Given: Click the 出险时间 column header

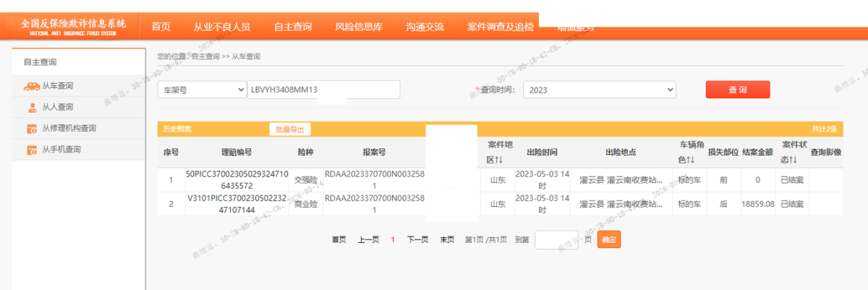Looking at the screenshot, I should point(542,153).
